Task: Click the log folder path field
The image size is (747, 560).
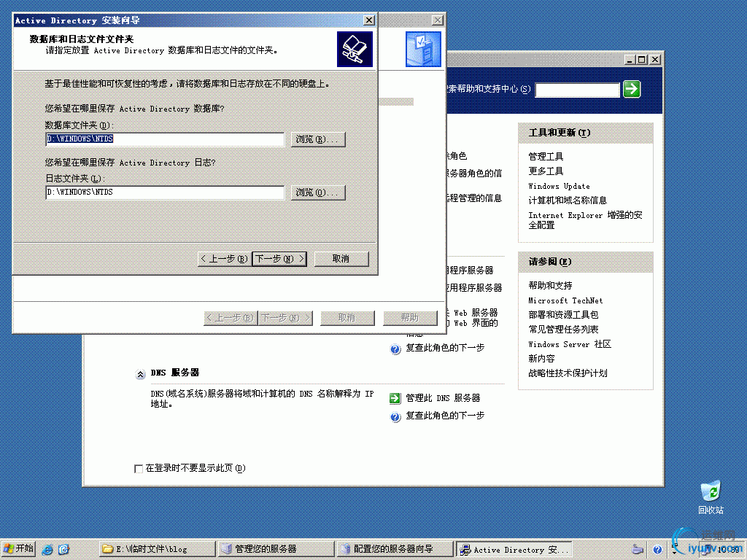Action: coord(165,192)
